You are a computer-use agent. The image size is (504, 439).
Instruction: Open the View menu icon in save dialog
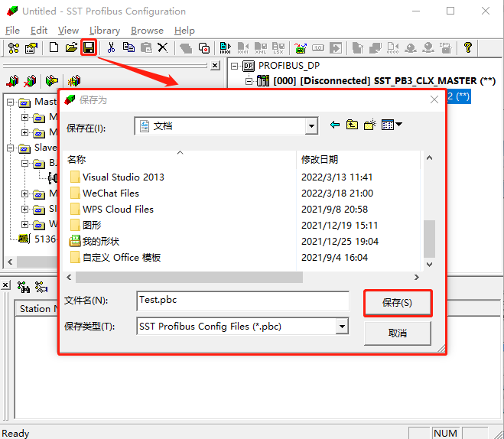click(391, 125)
